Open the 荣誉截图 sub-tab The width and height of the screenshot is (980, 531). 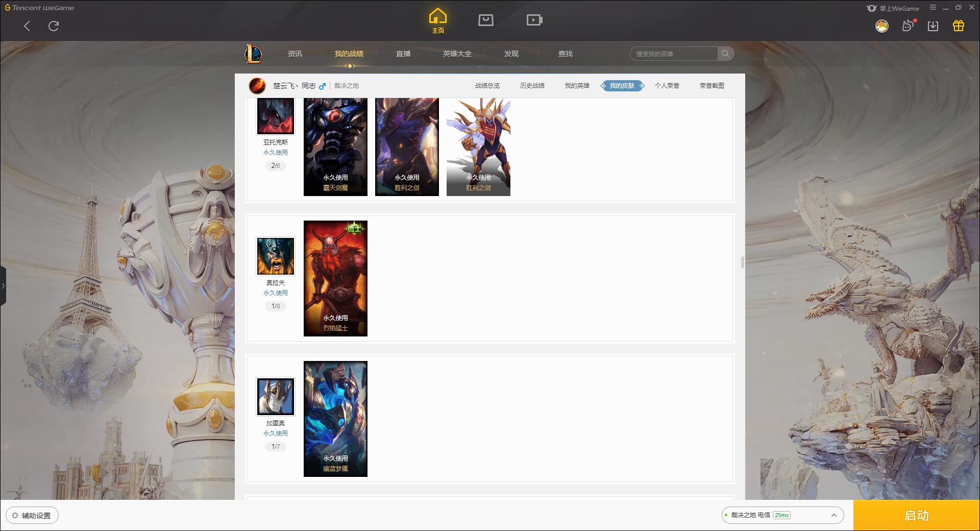[712, 86]
